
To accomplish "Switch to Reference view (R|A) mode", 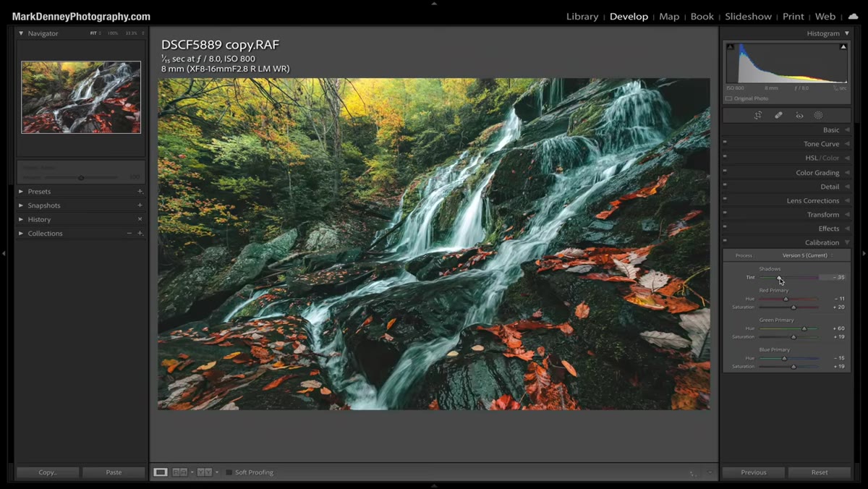I will (x=178, y=472).
